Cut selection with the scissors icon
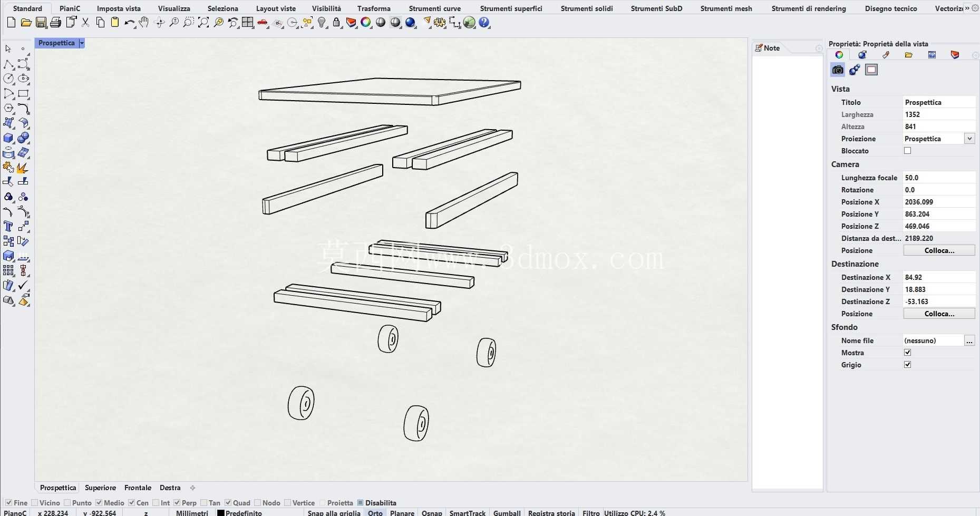The width and height of the screenshot is (980, 516). [85, 23]
